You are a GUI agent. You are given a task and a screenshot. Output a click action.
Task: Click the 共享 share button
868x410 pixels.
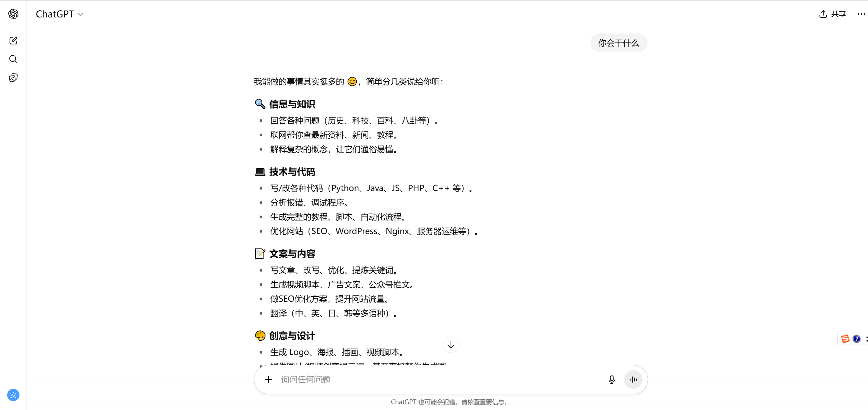(x=832, y=14)
